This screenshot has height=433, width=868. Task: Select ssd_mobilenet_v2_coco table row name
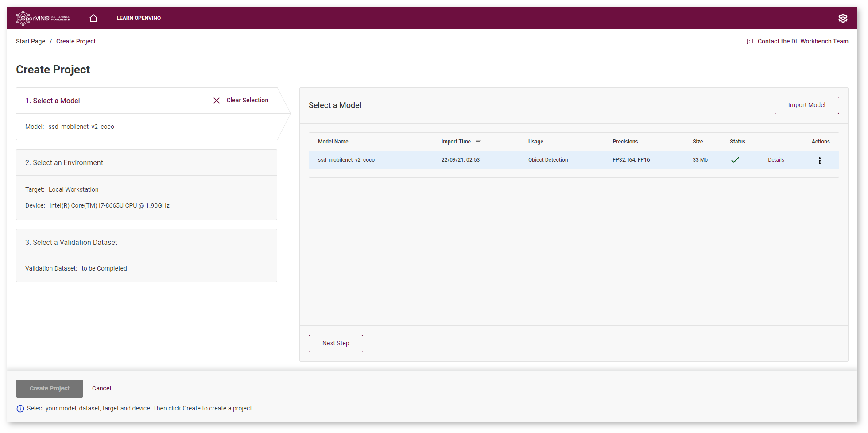coord(346,160)
